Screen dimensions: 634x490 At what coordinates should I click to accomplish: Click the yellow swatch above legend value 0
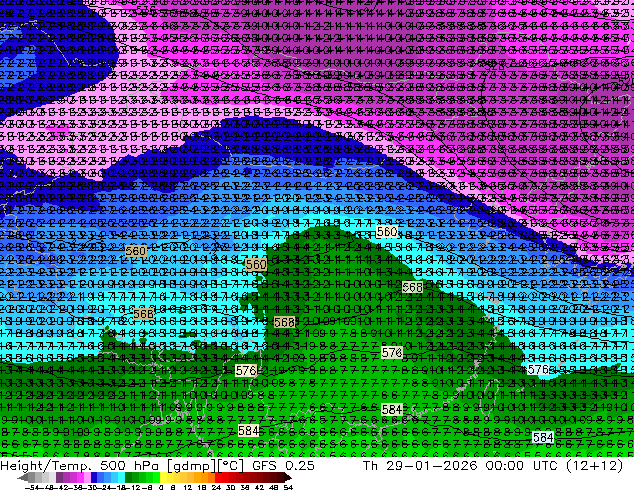point(163,477)
